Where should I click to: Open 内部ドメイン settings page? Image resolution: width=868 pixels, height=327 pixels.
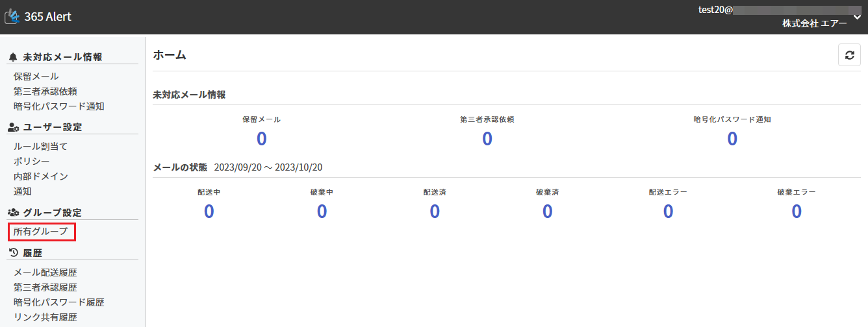[x=40, y=176]
